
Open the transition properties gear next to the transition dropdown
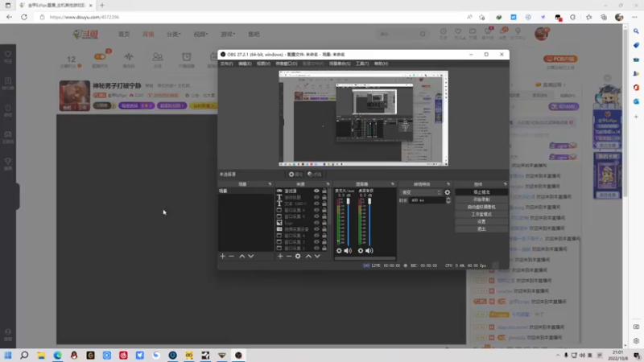pyautogui.click(x=448, y=192)
